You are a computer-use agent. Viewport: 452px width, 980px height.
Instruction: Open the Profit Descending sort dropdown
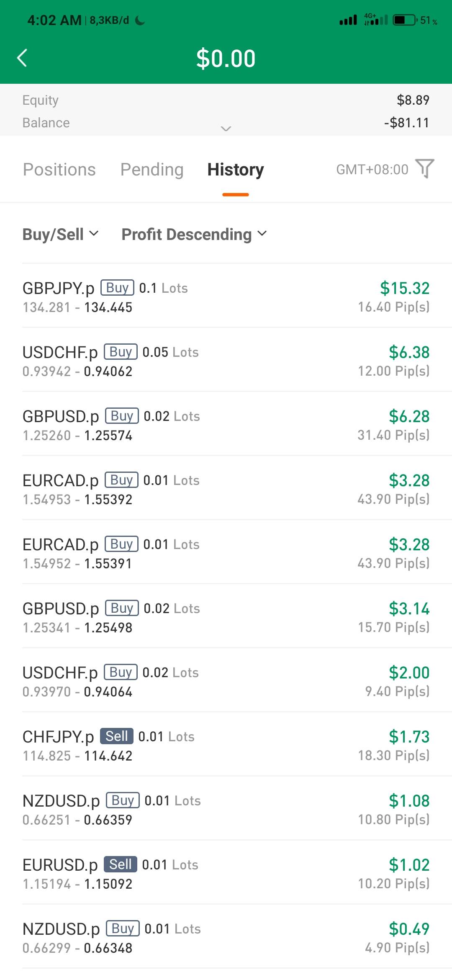(194, 234)
